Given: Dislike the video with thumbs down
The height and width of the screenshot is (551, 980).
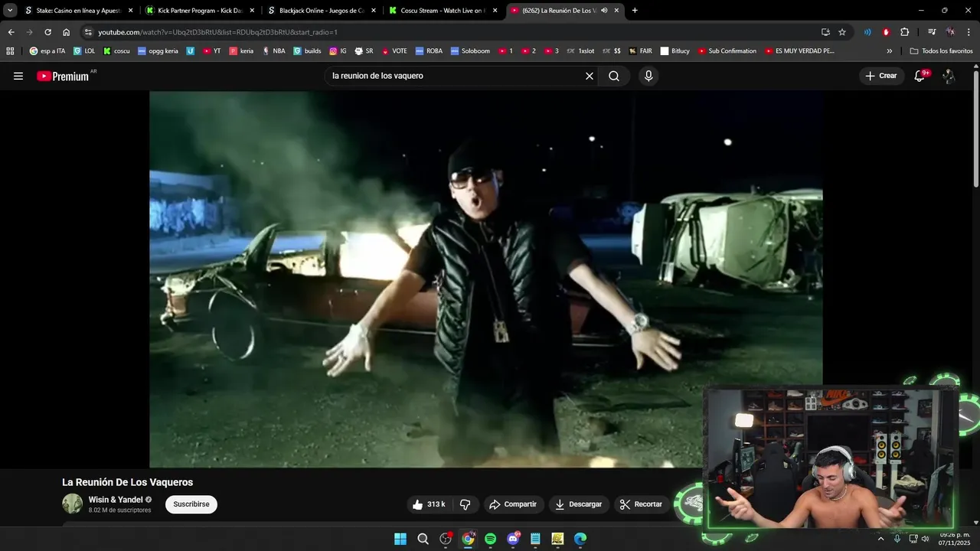Looking at the screenshot, I should click(x=465, y=504).
